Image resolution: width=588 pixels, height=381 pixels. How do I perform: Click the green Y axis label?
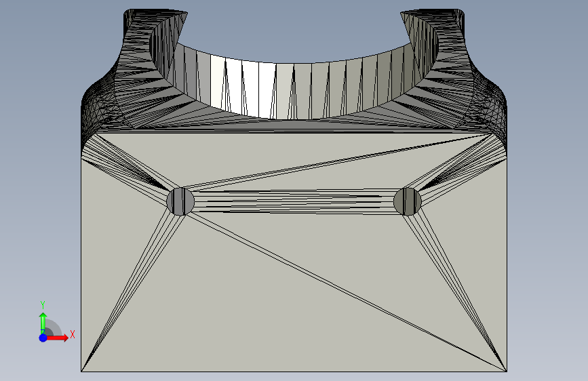click(43, 305)
